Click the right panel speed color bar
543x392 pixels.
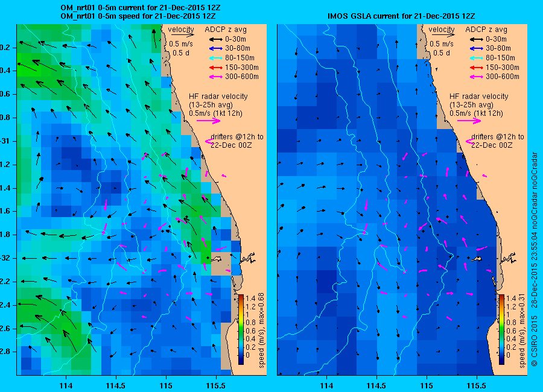pos(501,329)
